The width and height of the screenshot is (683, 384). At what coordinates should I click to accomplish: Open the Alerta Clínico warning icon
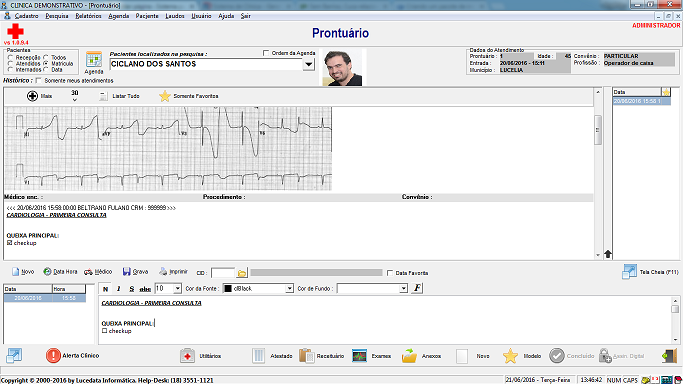53,356
